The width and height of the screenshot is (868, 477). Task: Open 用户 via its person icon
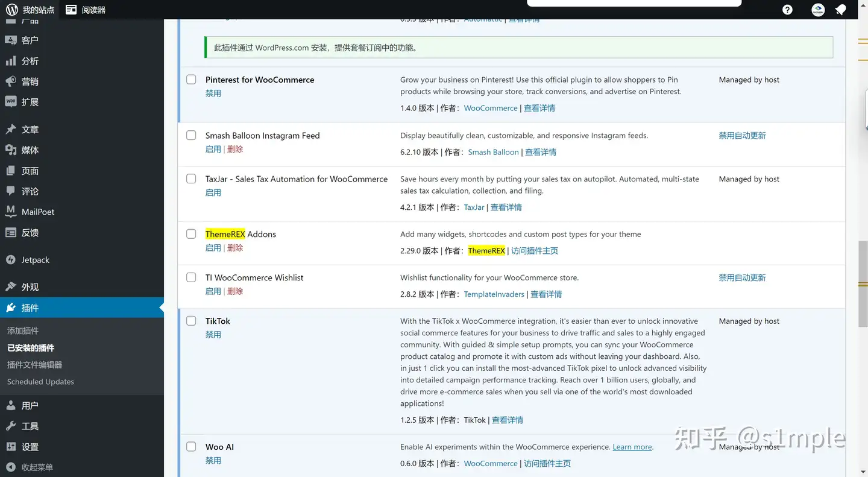11,405
